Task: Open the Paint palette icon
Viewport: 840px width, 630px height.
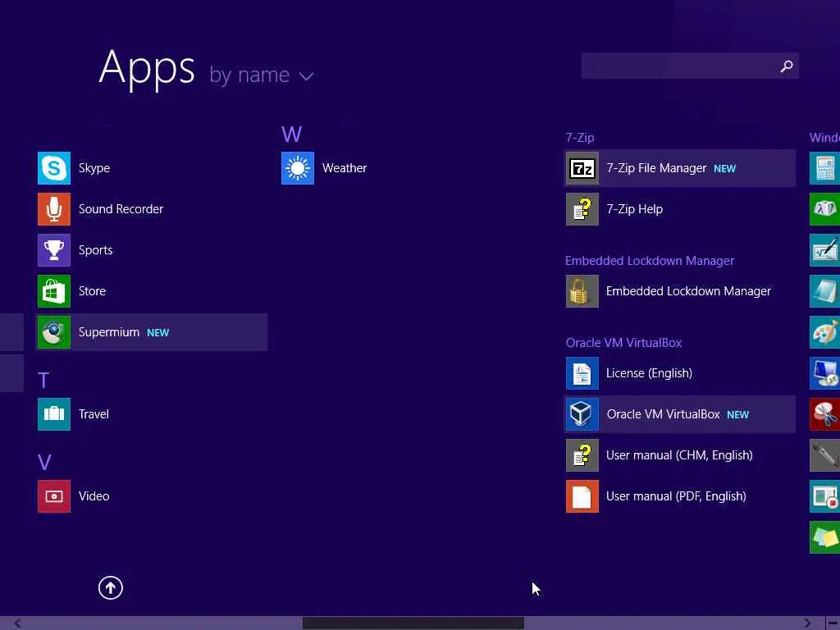Action: point(824,332)
